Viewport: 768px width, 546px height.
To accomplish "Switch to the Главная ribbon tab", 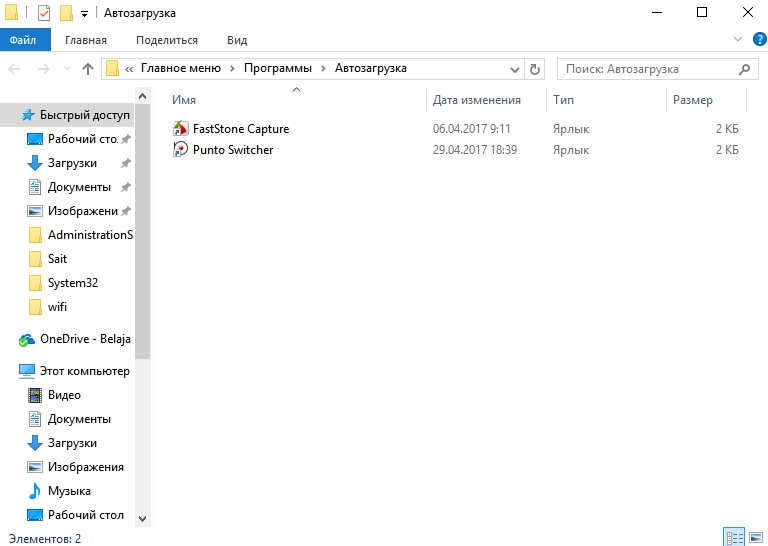I will (x=86, y=40).
